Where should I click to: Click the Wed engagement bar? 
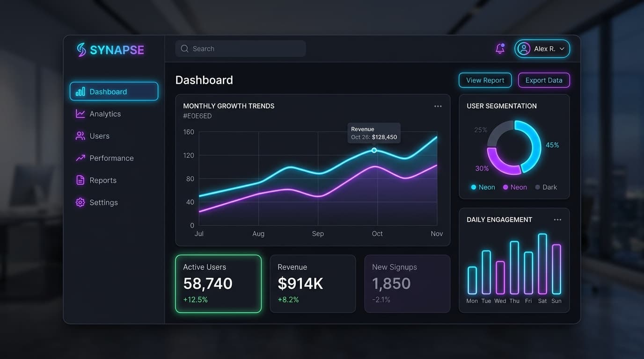pos(500,278)
